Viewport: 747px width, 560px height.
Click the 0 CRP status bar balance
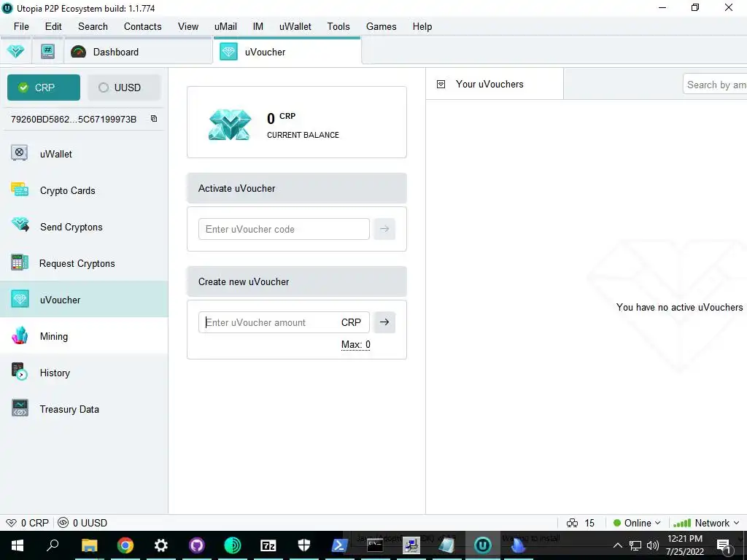(x=28, y=523)
